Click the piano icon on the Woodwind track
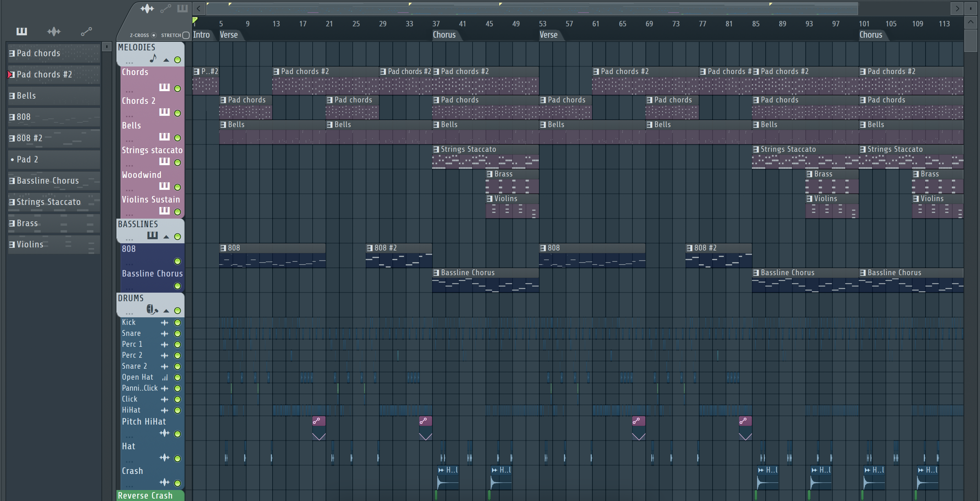980x501 pixels. point(164,186)
